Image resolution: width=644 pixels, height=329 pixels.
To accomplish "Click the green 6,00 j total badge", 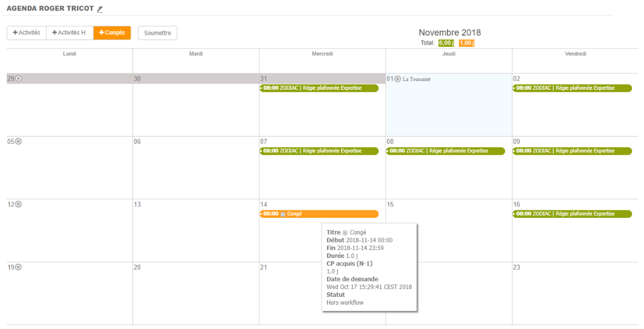I will [x=446, y=43].
